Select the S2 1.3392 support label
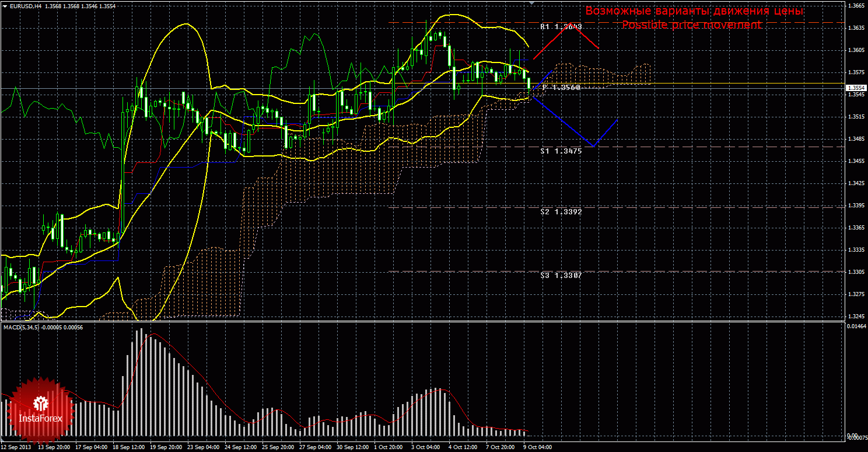 pyautogui.click(x=561, y=211)
